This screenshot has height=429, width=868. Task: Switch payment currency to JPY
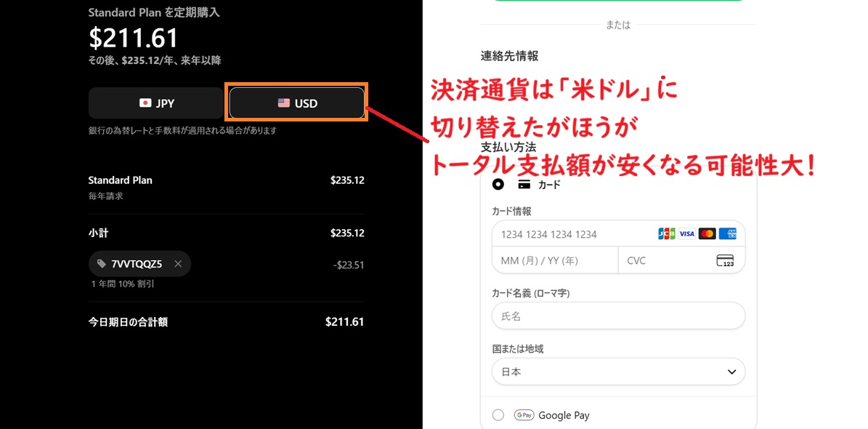pos(156,103)
